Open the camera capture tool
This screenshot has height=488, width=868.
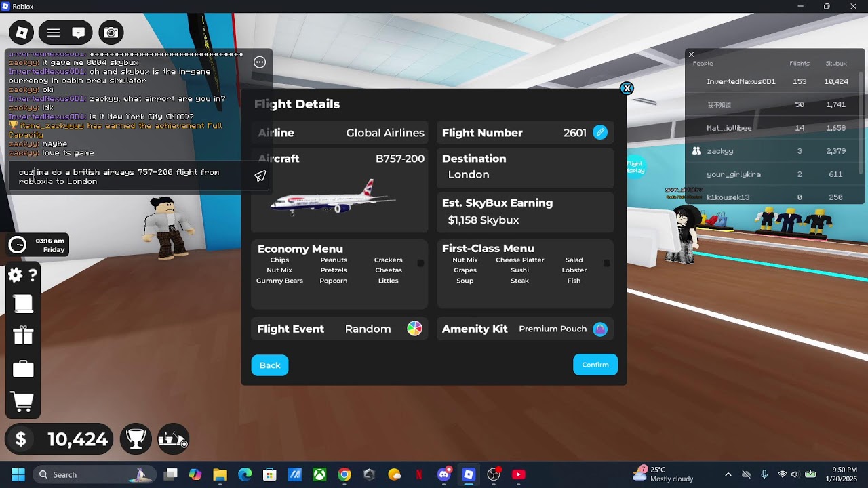click(111, 32)
